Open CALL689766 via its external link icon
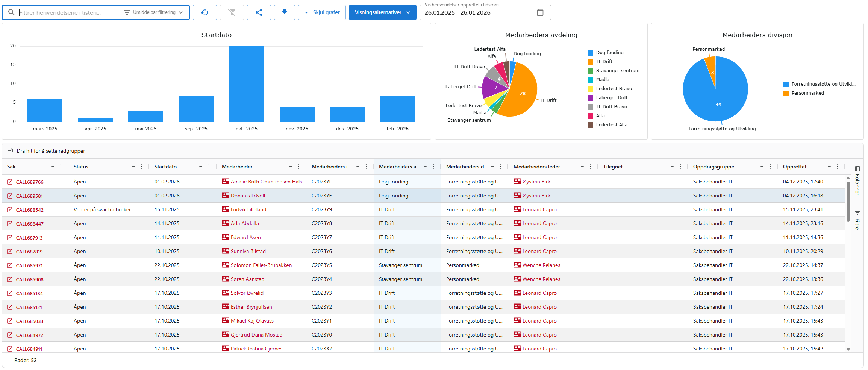Viewport: 868px width, 370px height. [10, 182]
